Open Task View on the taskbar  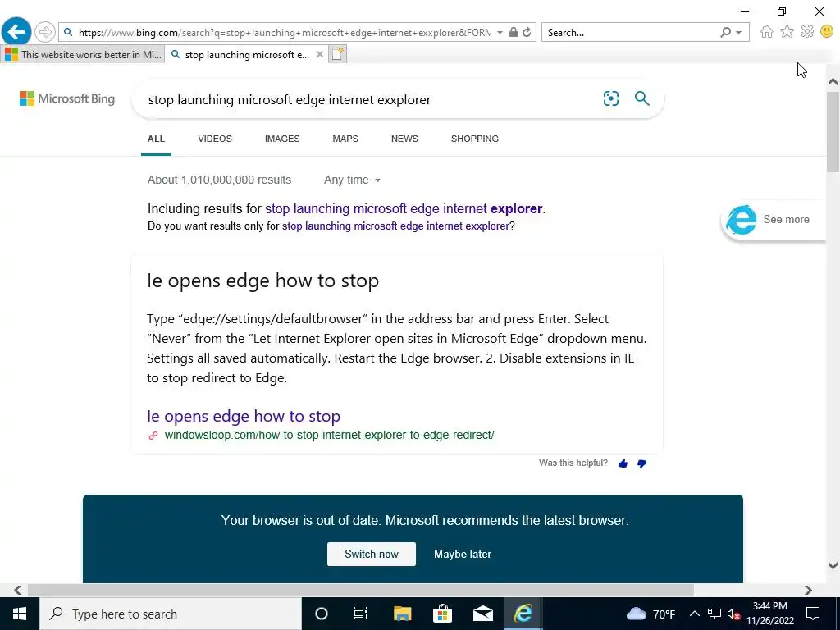[x=361, y=614]
